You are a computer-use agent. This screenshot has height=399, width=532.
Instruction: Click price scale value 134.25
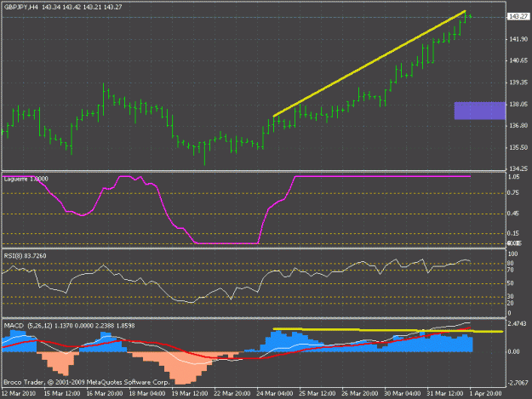tap(518, 168)
